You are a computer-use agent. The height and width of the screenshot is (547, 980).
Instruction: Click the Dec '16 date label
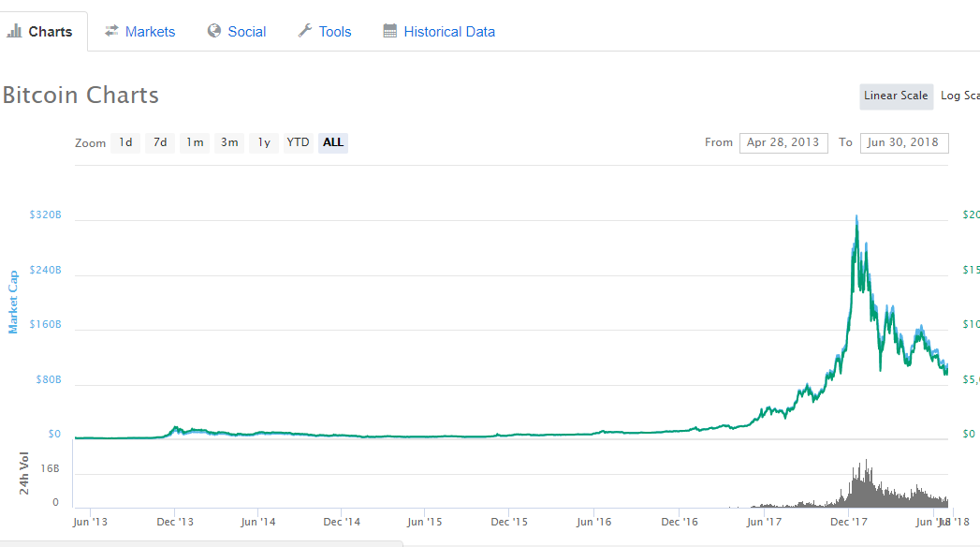click(x=680, y=522)
